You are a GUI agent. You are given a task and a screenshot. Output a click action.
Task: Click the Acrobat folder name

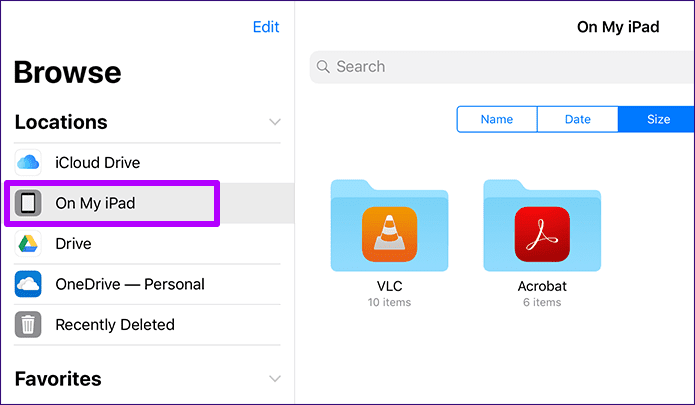pyautogui.click(x=542, y=286)
